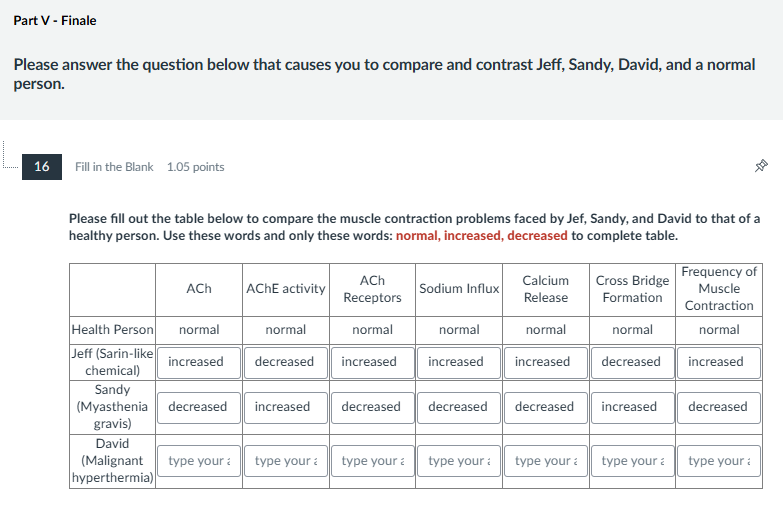This screenshot has height=505, width=783.
Task: Click Jeff's Frequency of Muscle Contraction field
Action: 719,362
